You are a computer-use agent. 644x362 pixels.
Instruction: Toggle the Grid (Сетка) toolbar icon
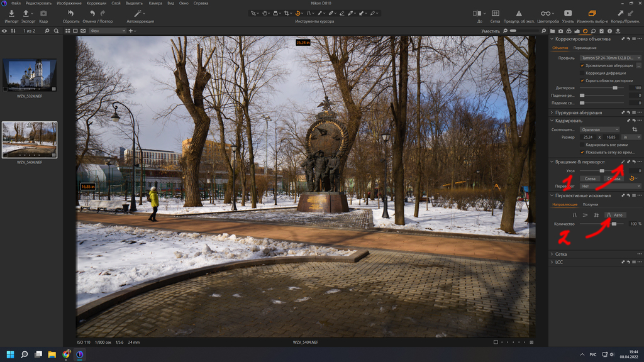496,13
